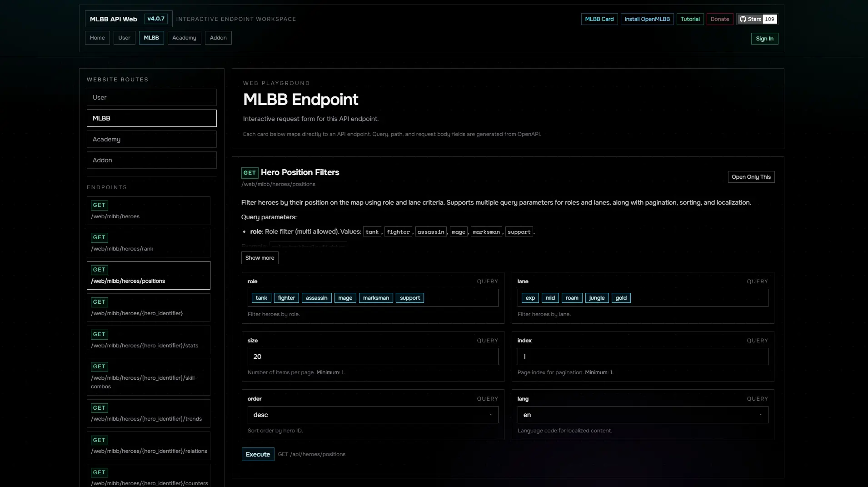The width and height of the screenshot is (868, 487).
Task: Select Addon under Website Routes
Action: coord(152,160)
